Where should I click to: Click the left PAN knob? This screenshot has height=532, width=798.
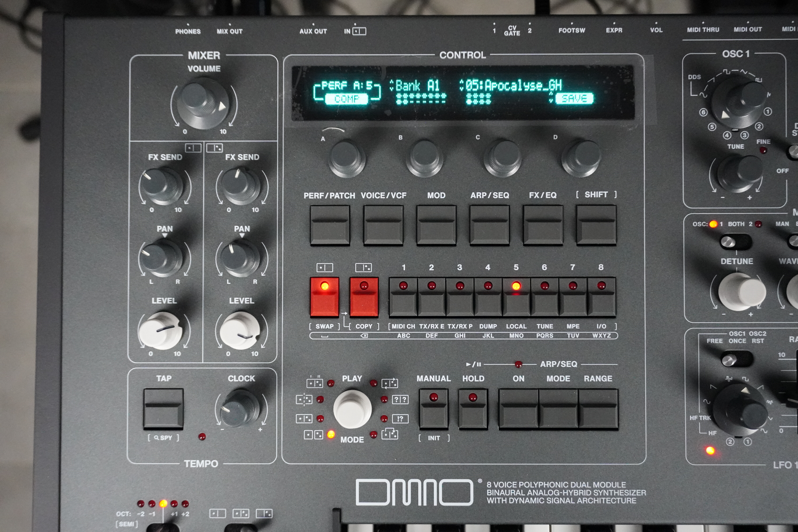[161, 258]
